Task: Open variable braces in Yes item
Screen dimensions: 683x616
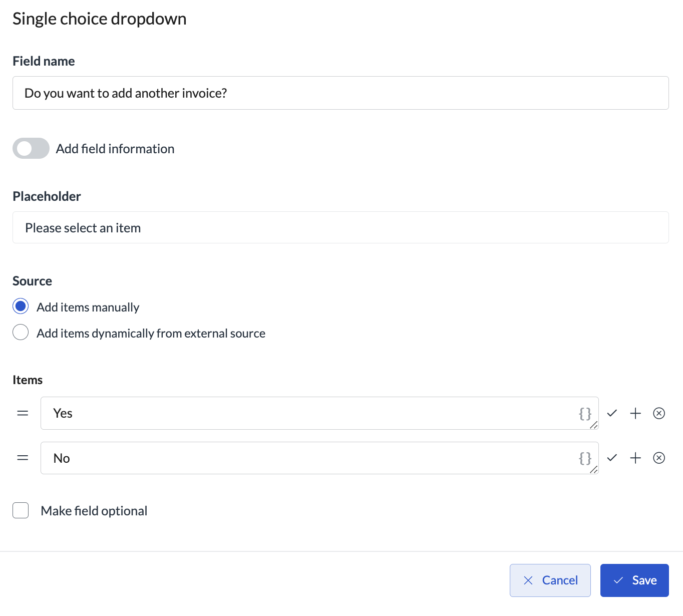Action: pyautogui.click(x=585, y=414)
